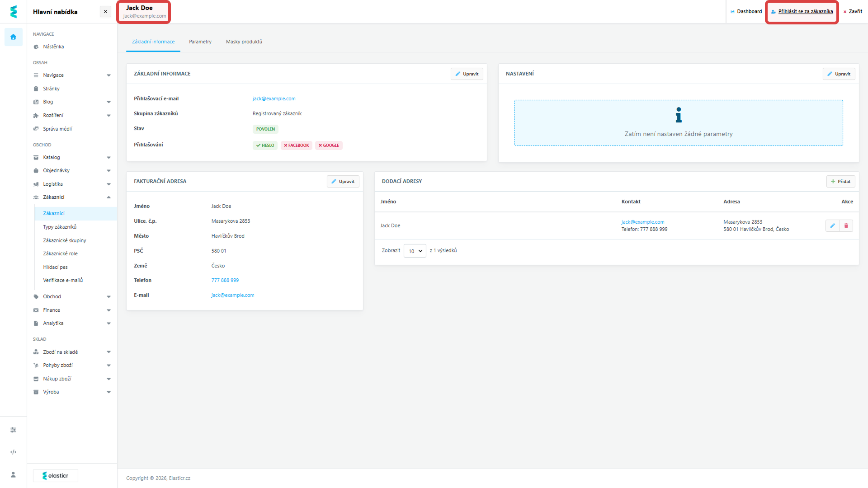Open Zákaznické skupiny in sidebar

point(64,240)
